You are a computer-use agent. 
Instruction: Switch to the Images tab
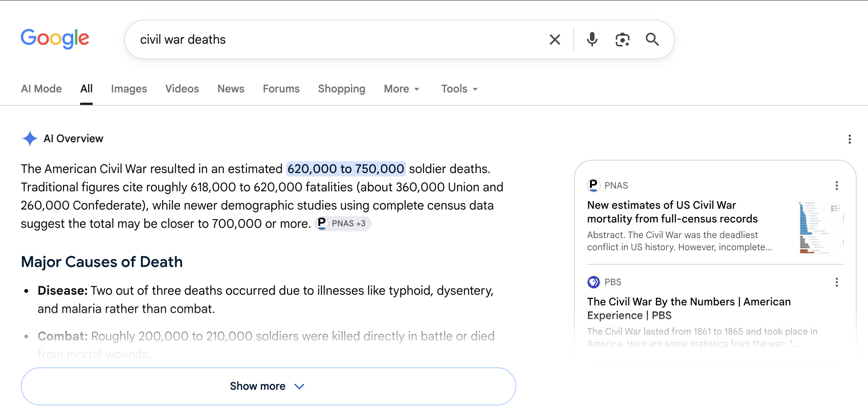click(x=129, y=89)
